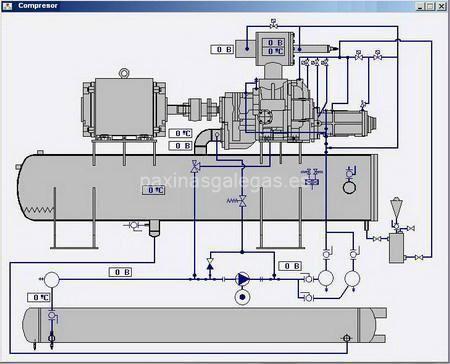Select suction temperature field near elbow
The image size is (450, 364).
click(180, 133)
